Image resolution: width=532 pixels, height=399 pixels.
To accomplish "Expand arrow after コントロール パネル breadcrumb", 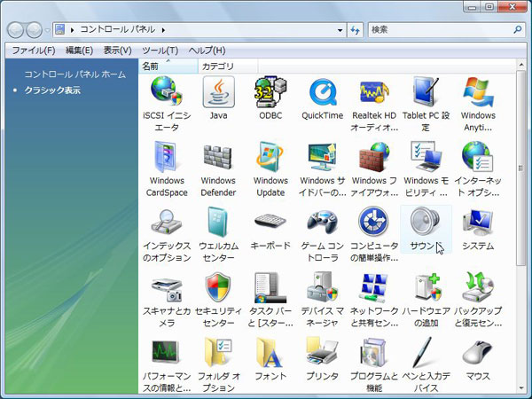I will (x=163, y=30).
